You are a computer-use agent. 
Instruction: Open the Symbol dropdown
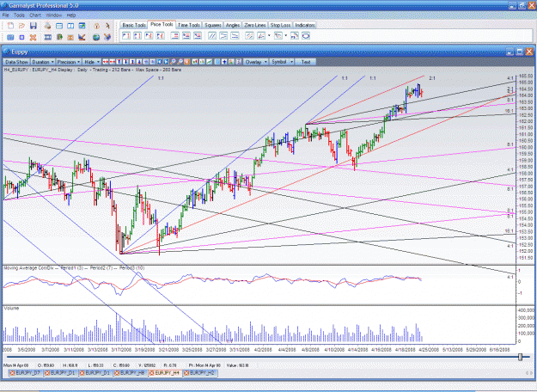pos(282,62)
